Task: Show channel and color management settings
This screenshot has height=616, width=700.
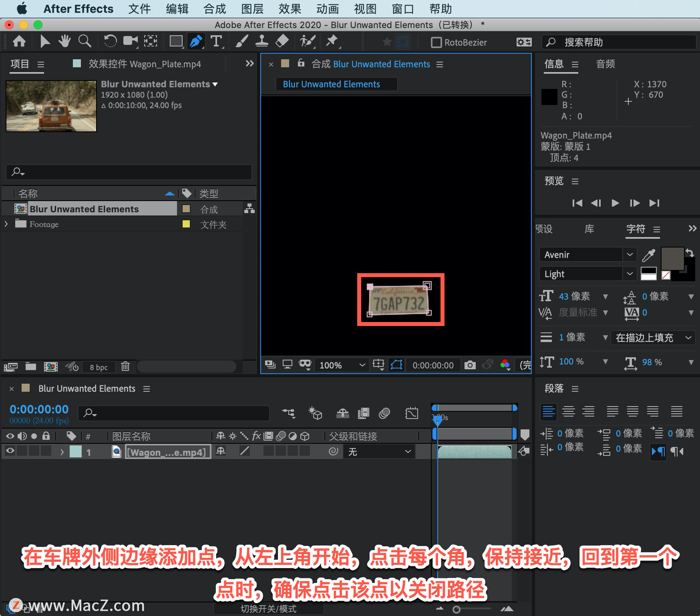Action: pyautogui.click(x=505, y=365)
